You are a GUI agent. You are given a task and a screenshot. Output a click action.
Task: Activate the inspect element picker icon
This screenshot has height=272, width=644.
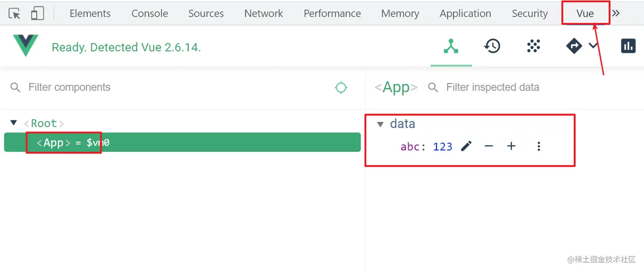14,14
